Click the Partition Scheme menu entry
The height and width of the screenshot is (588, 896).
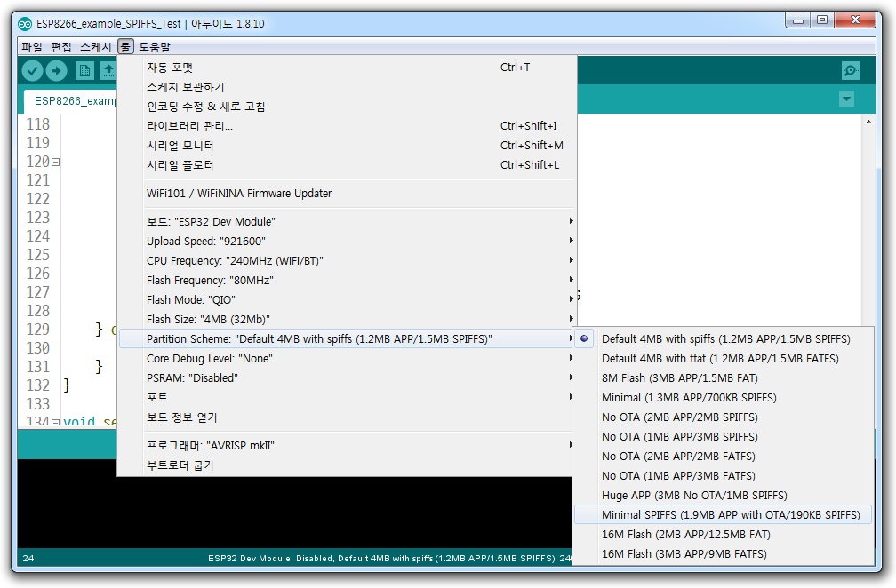tap(347, 338)
